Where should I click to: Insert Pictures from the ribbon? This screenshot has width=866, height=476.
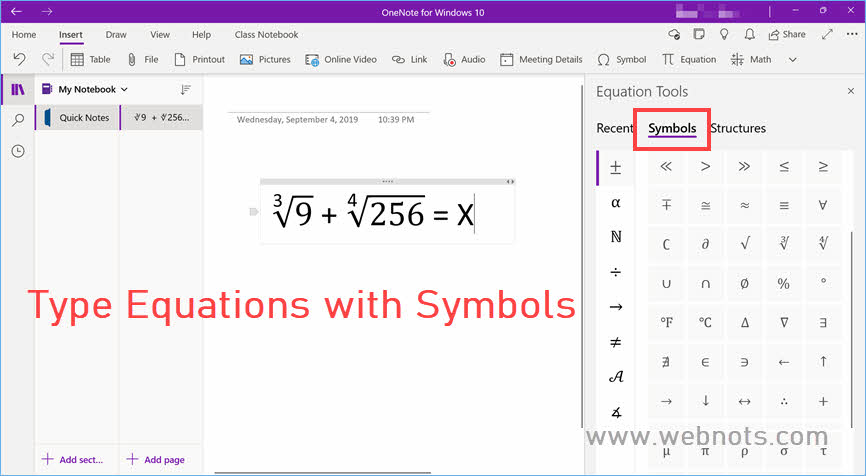click(265, 60)
